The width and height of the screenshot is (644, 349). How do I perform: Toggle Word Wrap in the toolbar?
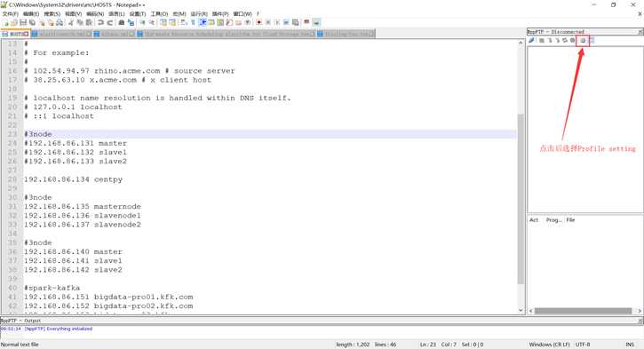click(184, 22)
